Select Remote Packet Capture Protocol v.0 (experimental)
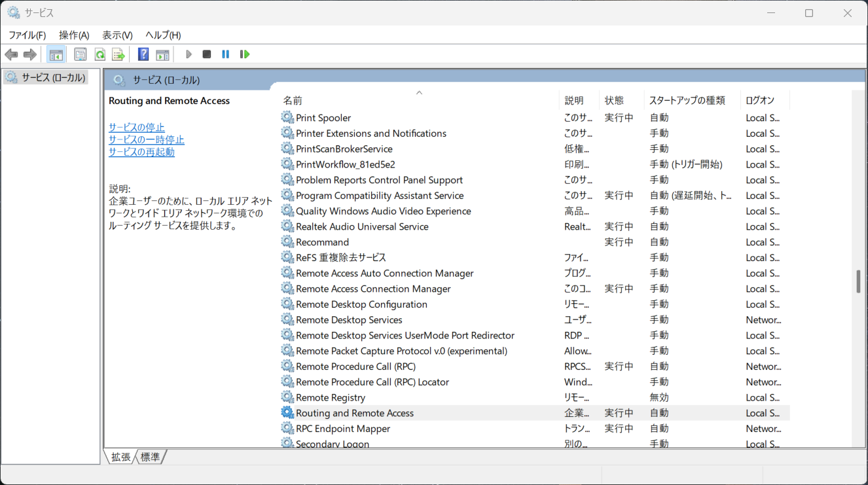This screenshot has height=485, width=868. point(535,351)
